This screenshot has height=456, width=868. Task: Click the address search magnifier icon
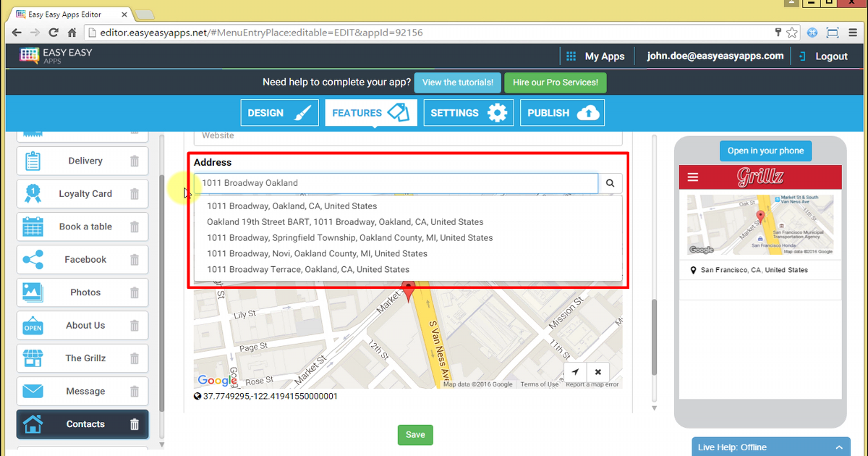610,183
